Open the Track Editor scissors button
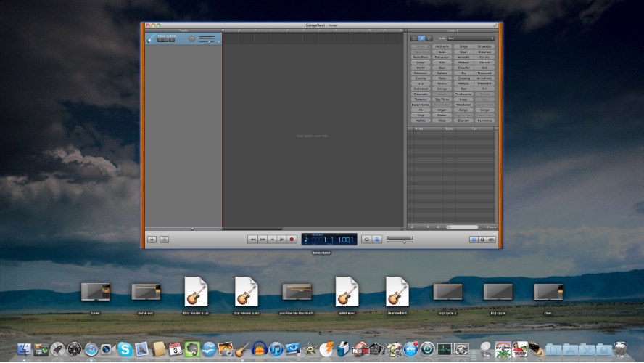This screenshot has height=363, width=644. click(164, 239)
